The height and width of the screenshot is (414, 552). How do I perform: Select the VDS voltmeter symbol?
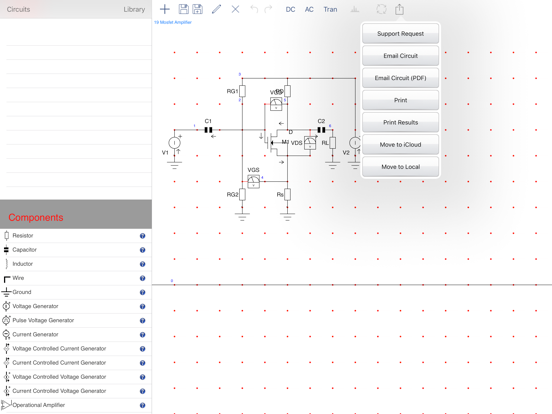click(310, 143)
